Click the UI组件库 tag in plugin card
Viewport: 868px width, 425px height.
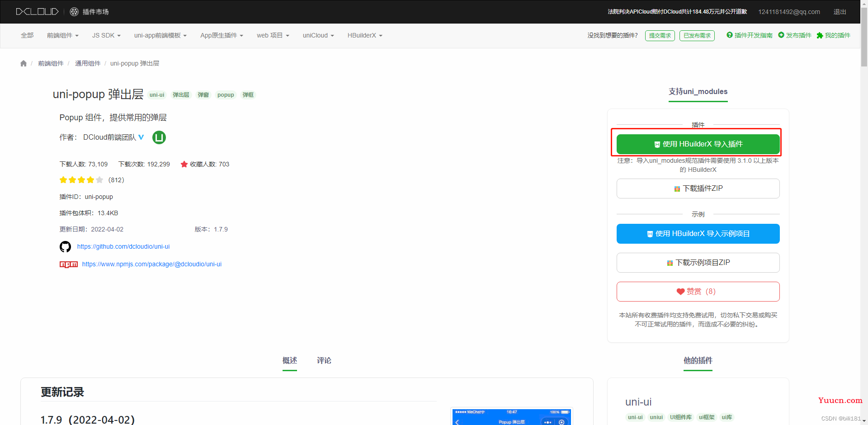click(681, 417)
